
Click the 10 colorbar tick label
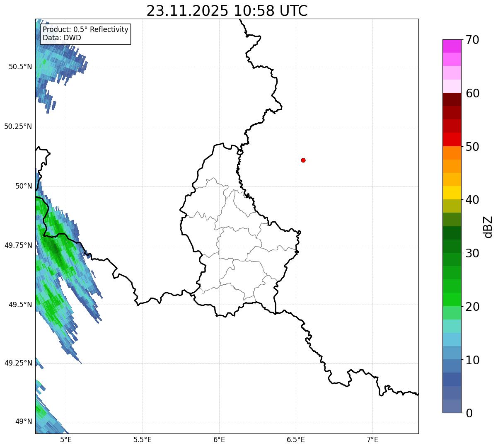(x=472, y=360)
